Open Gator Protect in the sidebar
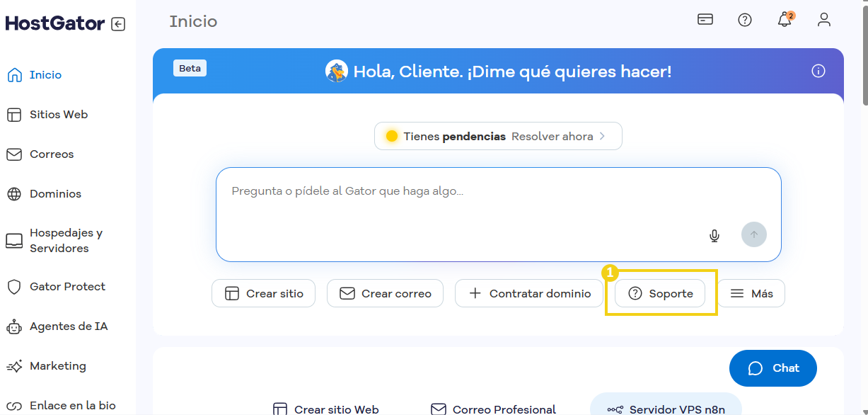 pos(68,287)
